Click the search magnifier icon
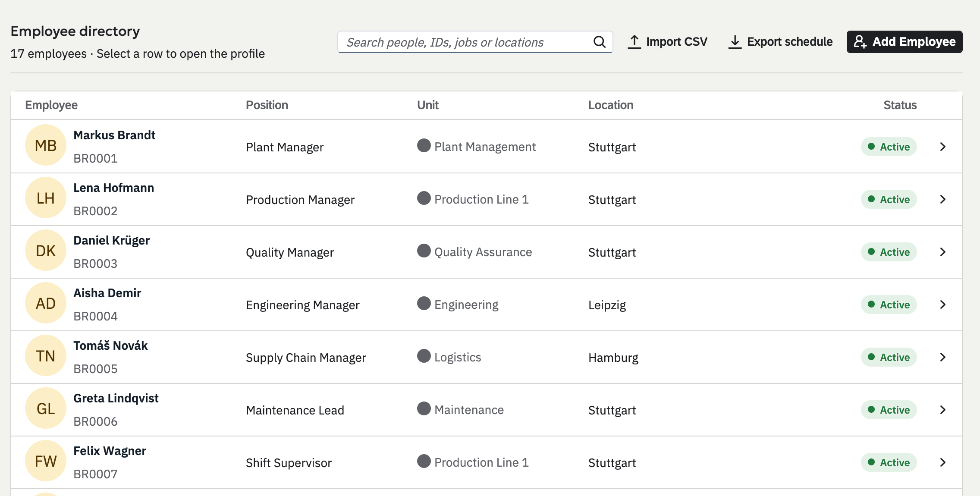Screen dimensions: 980x496 [x=600, y=42]
